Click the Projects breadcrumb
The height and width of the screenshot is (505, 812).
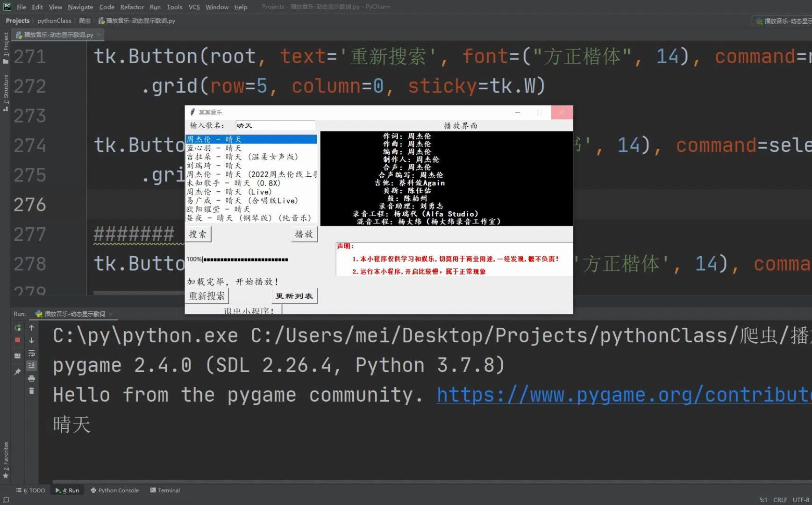(18, 21)
